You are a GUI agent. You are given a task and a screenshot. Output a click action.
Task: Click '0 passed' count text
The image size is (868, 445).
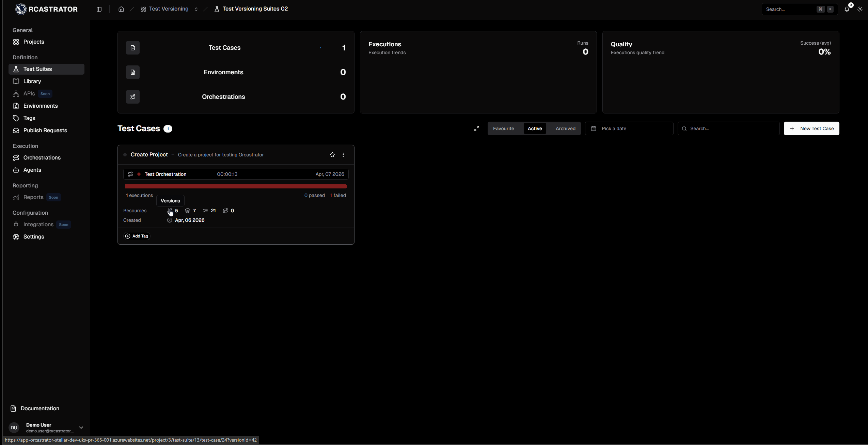coord(315,195)
